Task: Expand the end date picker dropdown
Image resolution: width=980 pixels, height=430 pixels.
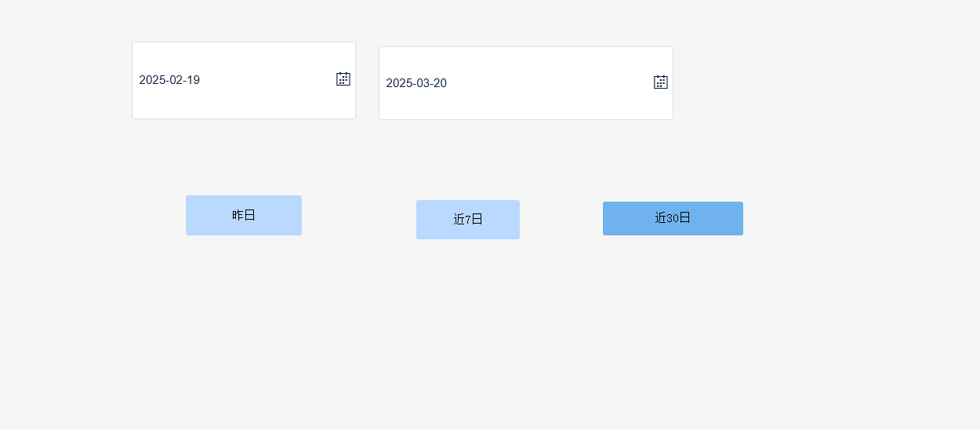Action: [x=661, y=82]
